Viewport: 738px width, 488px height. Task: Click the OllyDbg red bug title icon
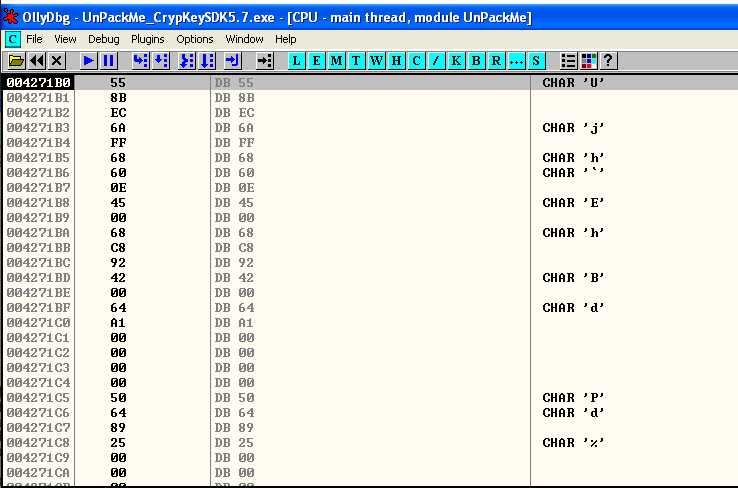pyautogui.click(x=11, y=17)
